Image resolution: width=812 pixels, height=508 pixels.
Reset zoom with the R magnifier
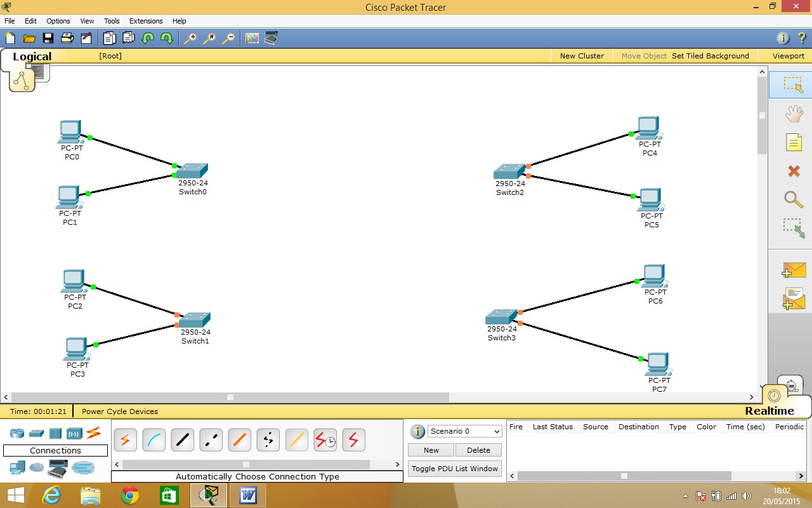click(209, 38)
